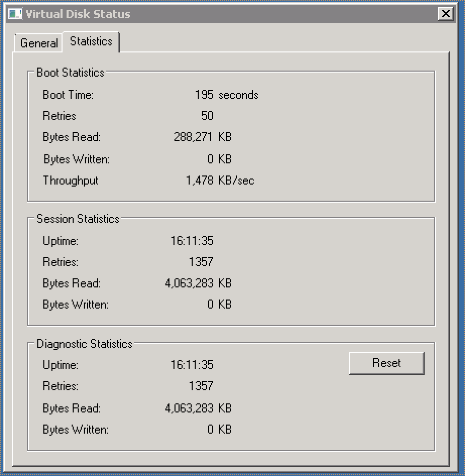Click Session Statistics Bytes Read 4,063,283 KB

tap(198, 283)
